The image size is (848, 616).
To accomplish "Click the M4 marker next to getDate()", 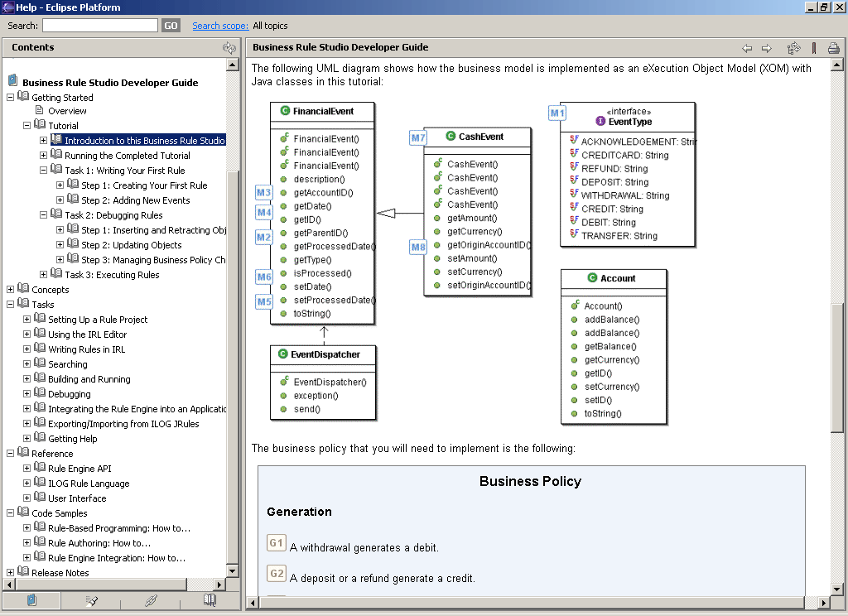I will tap(264, 213).
